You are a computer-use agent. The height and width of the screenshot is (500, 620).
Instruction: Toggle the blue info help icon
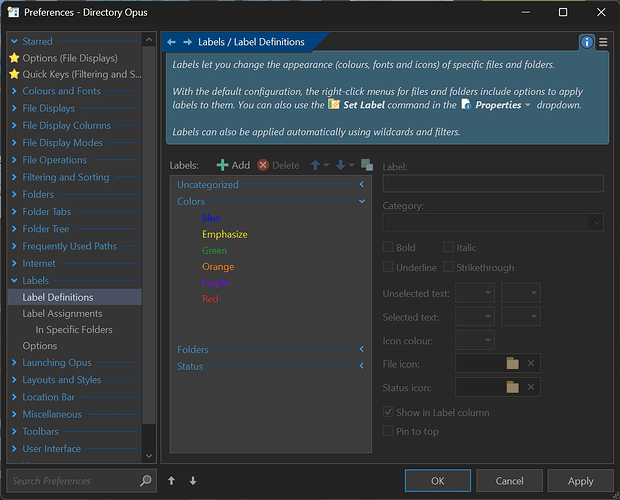586,42
